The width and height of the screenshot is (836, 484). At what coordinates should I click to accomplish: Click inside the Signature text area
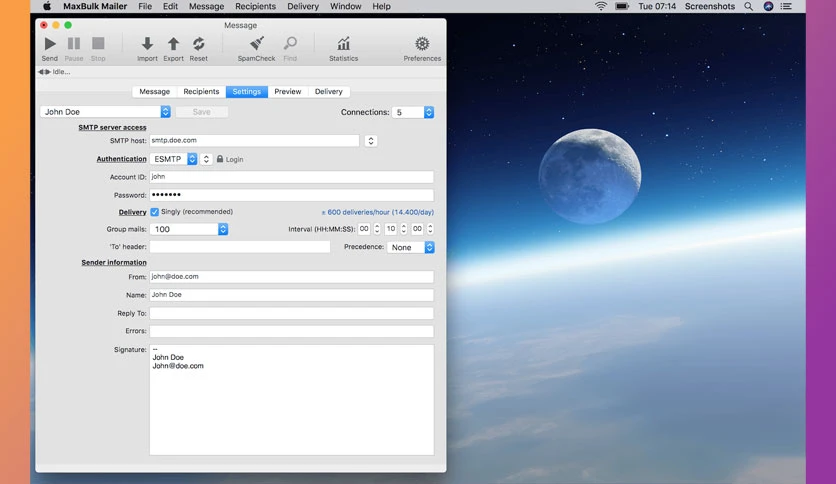pos(292,400)
